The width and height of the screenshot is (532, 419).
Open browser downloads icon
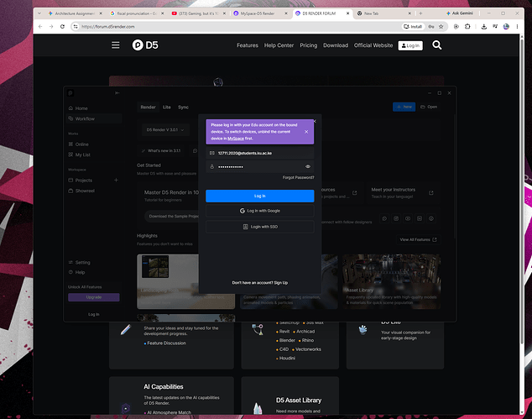(x=484, y=27)
